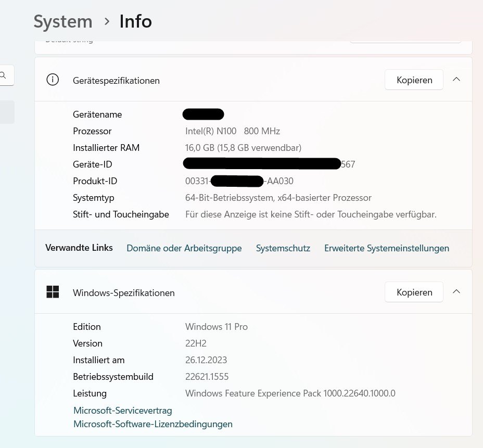
Task: Click the search magnifier icon at left edge
Action: 3,75
